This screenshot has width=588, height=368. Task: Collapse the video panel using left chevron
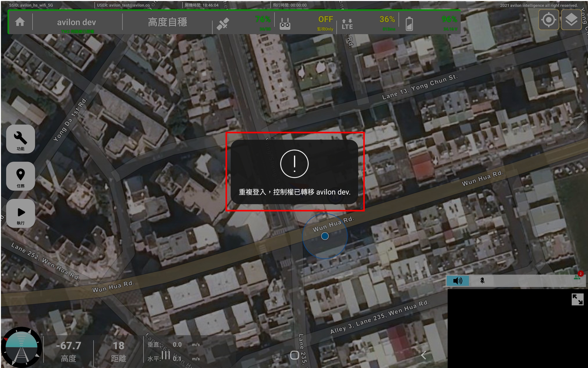(423, 355)
